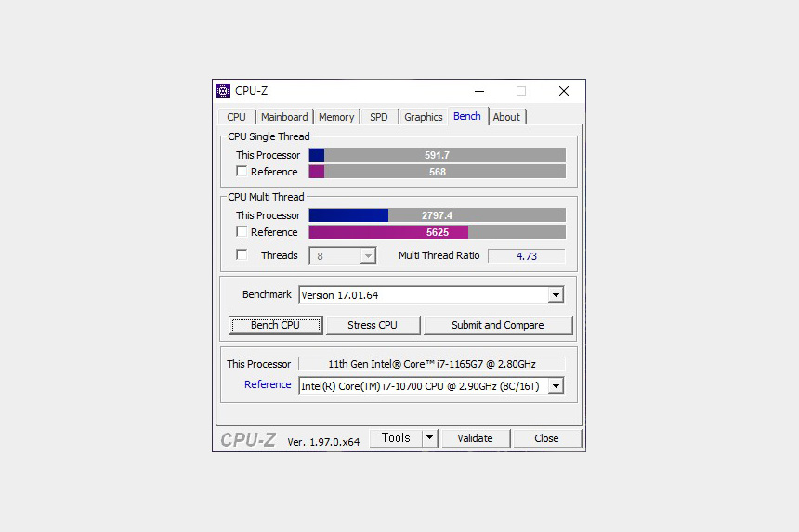Image resolution: width=799 pixels, height=532 pixels.
Task: Click the version text Ver. 1.97.0.x64
Action: point(323,442)
